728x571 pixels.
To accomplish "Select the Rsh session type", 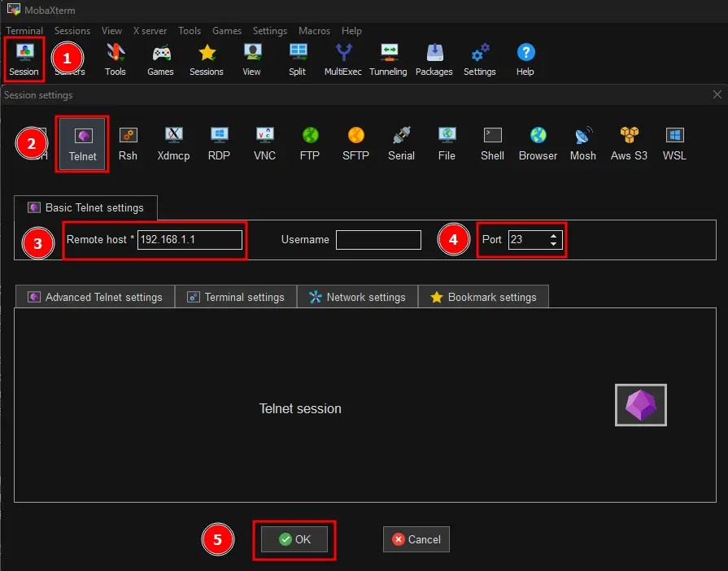I will click(129, 144).
